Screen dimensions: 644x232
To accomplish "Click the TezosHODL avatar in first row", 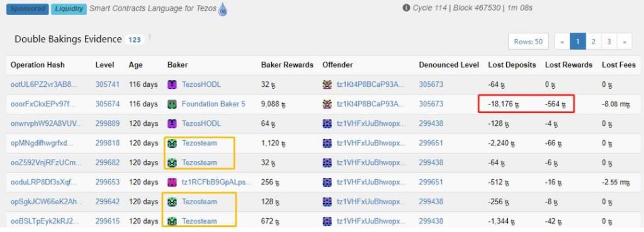I will point(172,84).
